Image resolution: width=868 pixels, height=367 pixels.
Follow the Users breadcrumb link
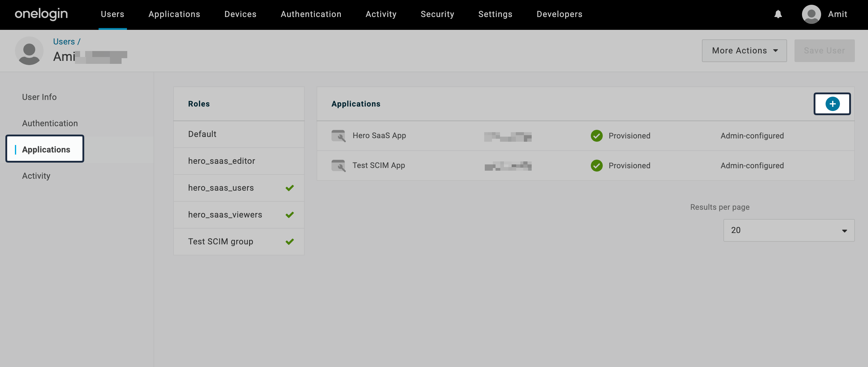(64, 41)
